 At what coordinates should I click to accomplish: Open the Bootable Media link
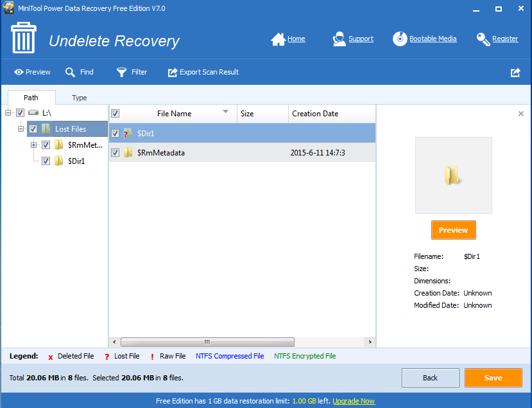coord(433,39)
